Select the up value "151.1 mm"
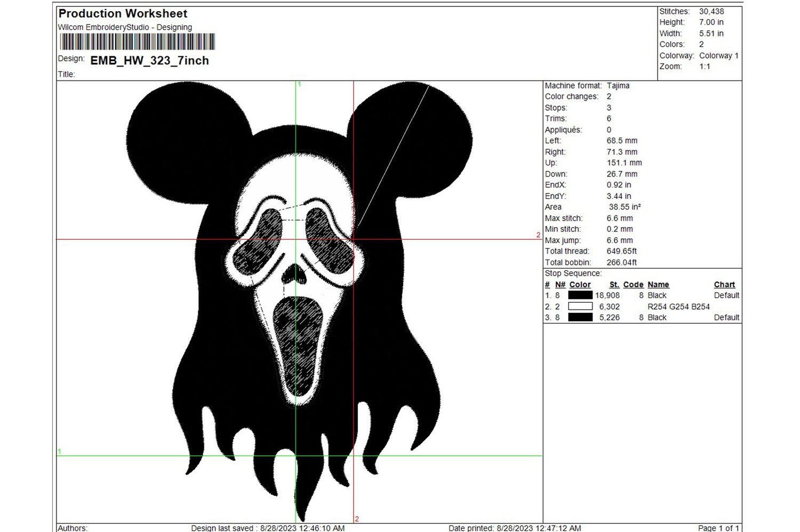800x532 pixels. [x=624, y=163]
